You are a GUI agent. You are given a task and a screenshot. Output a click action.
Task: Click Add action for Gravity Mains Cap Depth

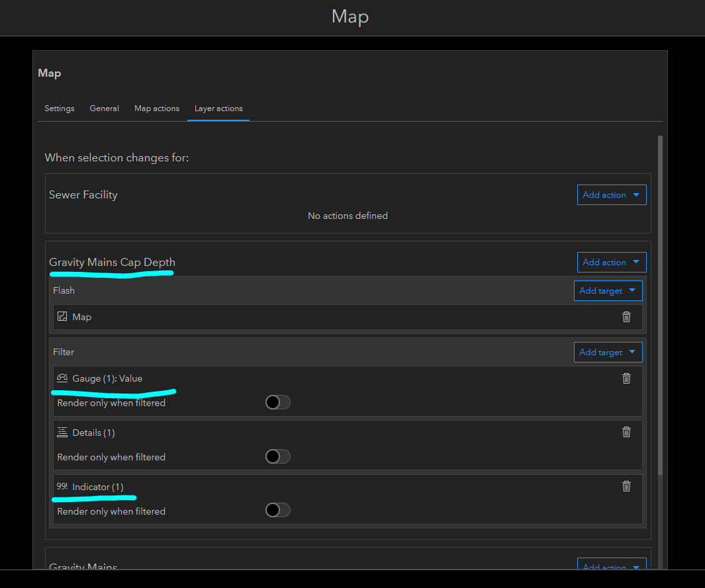pos(611,262)
